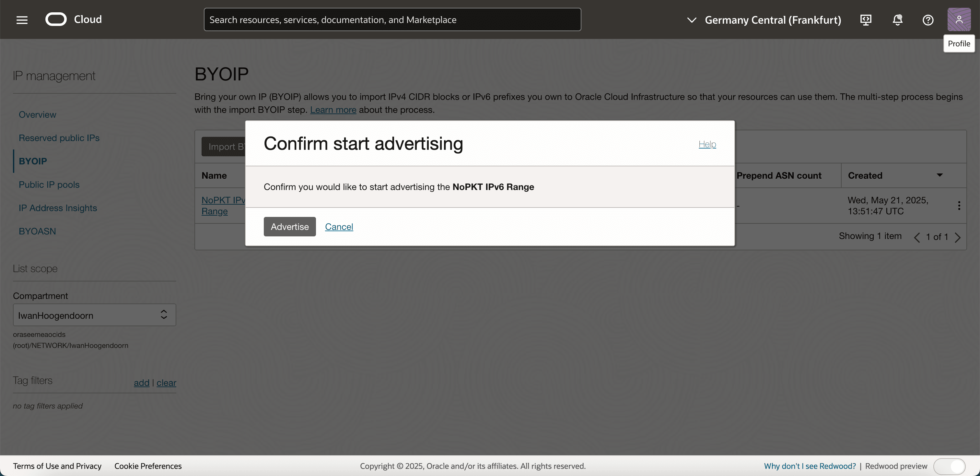Click the Oracle Cloud logo

pyautogui.click(x=56, y=19)
